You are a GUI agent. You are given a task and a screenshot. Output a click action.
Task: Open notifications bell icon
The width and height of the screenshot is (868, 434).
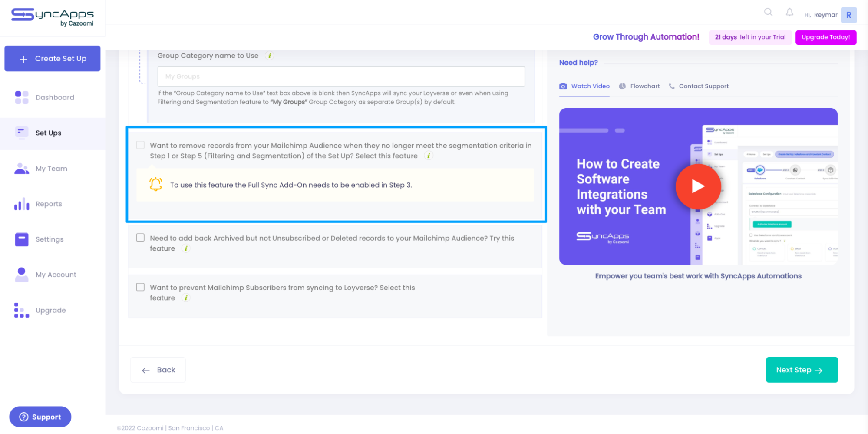(789, 12)
